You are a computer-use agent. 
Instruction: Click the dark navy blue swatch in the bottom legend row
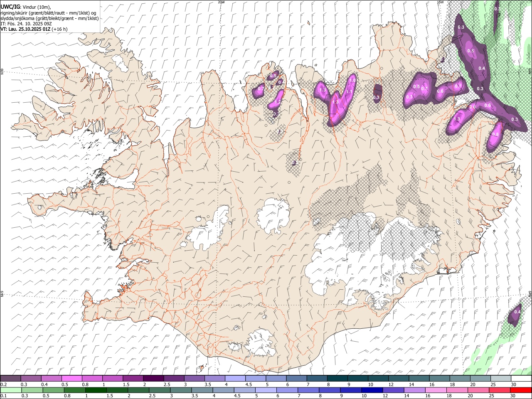point(372,390)
